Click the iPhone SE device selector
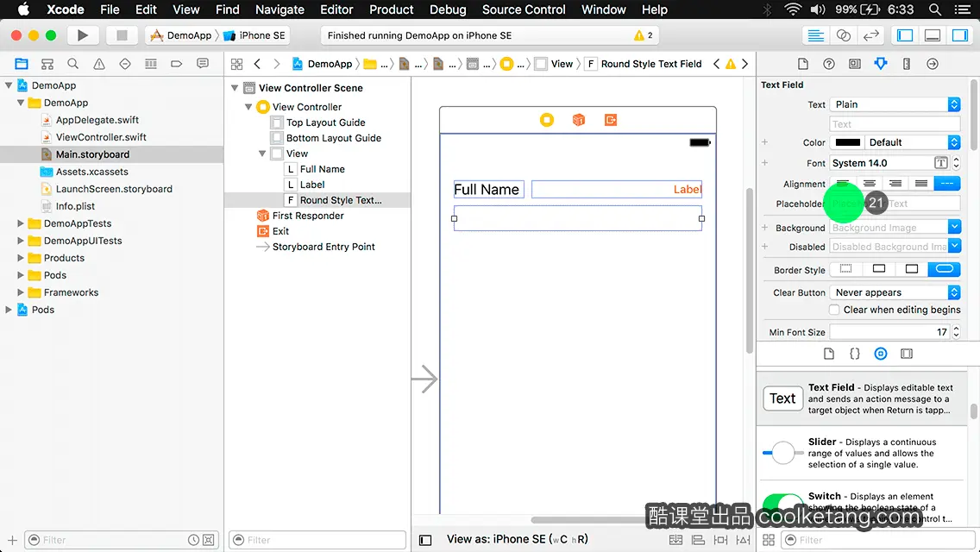The width and height of the screenshot is (980, 552). (x=255, y=35)
